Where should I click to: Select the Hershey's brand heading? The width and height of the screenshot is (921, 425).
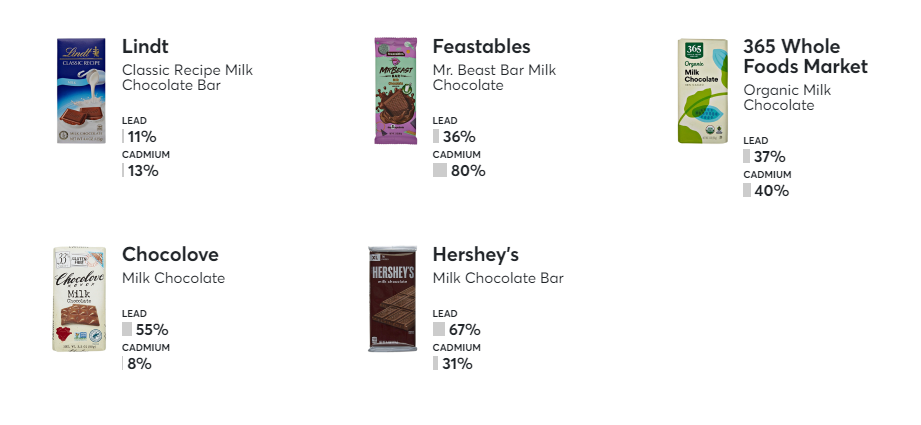click(x=475, y=254)
